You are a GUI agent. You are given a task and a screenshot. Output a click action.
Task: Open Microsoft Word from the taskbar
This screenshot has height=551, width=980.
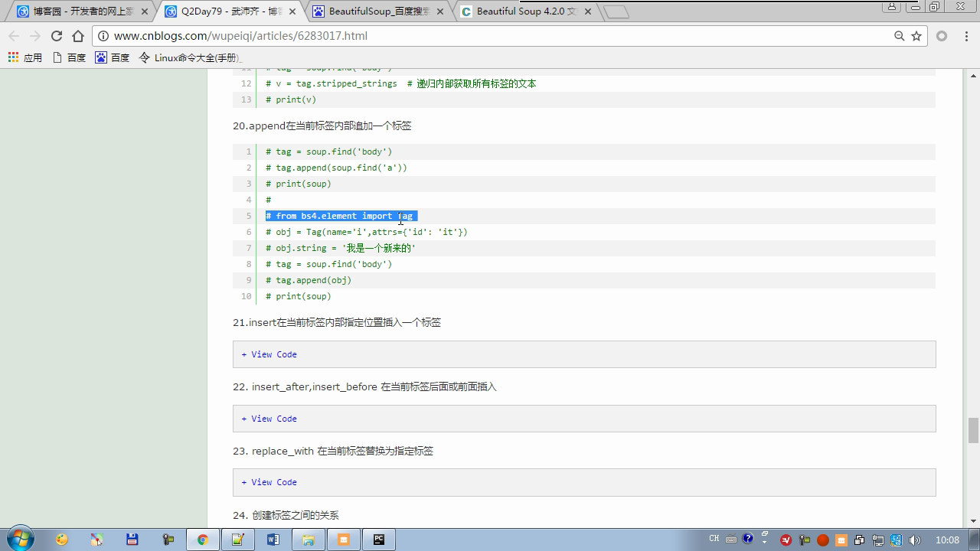[x=273, y=540]
